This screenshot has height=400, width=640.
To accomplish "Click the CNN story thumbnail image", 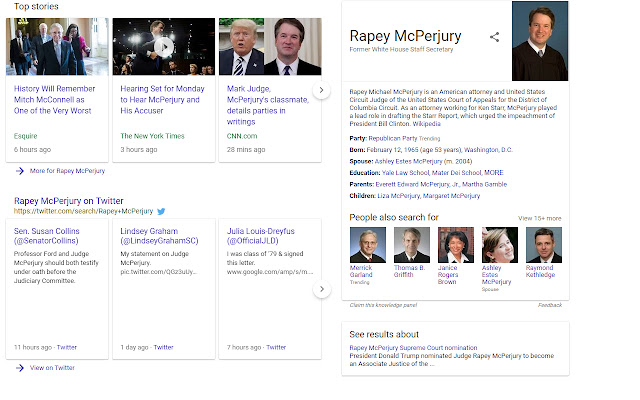I will (270, 47).
